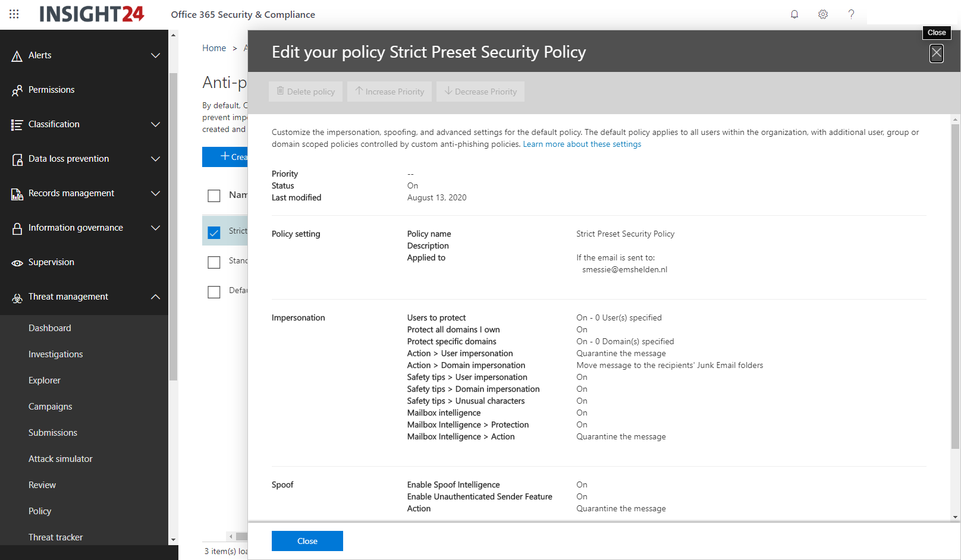Click the help question mark icon
The width and height of the screenshot is (961, 560).
(x=851, y=14)
